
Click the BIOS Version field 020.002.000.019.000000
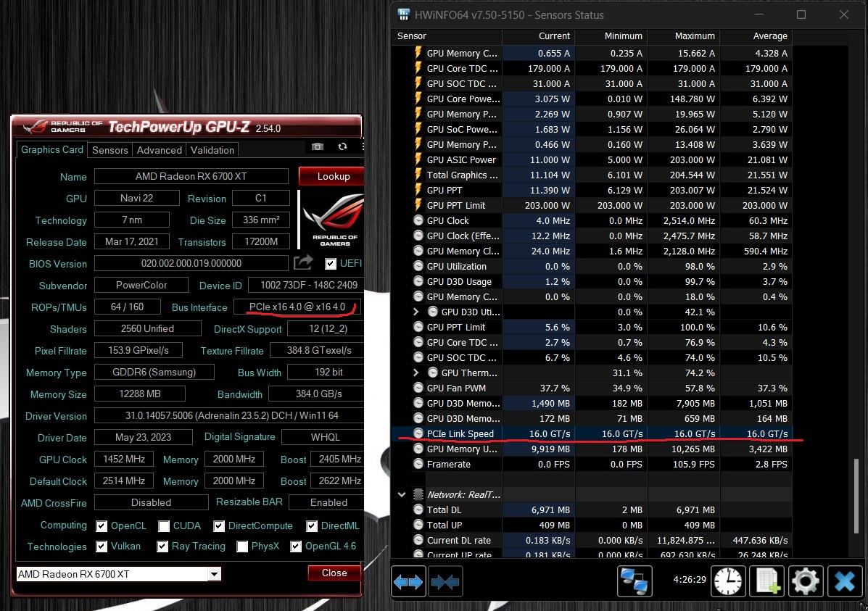(x=191, y=263)
